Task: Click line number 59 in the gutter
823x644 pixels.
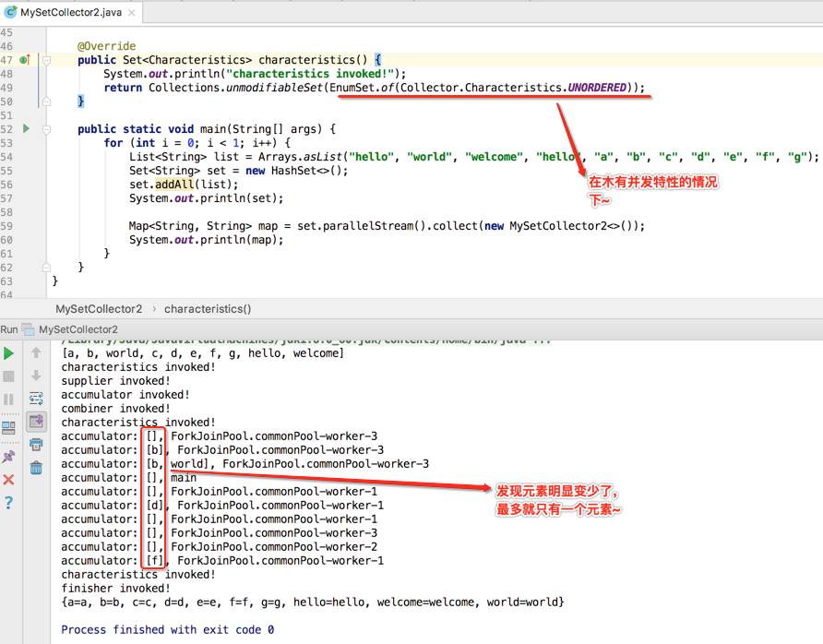Action: 6,226
